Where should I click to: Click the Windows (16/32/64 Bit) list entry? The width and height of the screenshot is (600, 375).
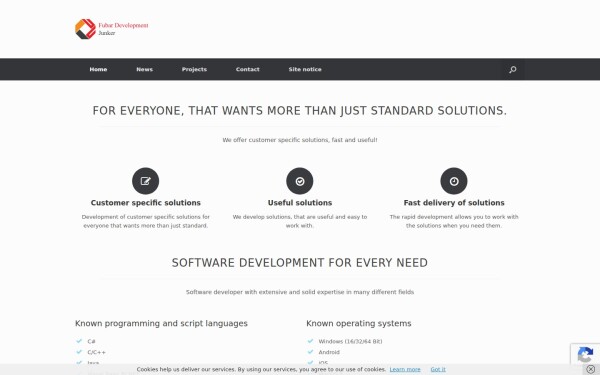tap(350, 341)
